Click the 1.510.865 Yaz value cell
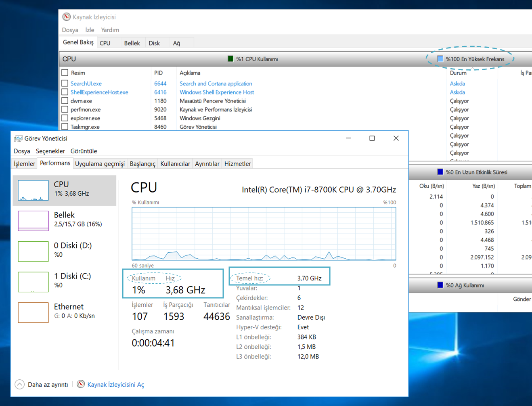 click(x=482, y=222)
